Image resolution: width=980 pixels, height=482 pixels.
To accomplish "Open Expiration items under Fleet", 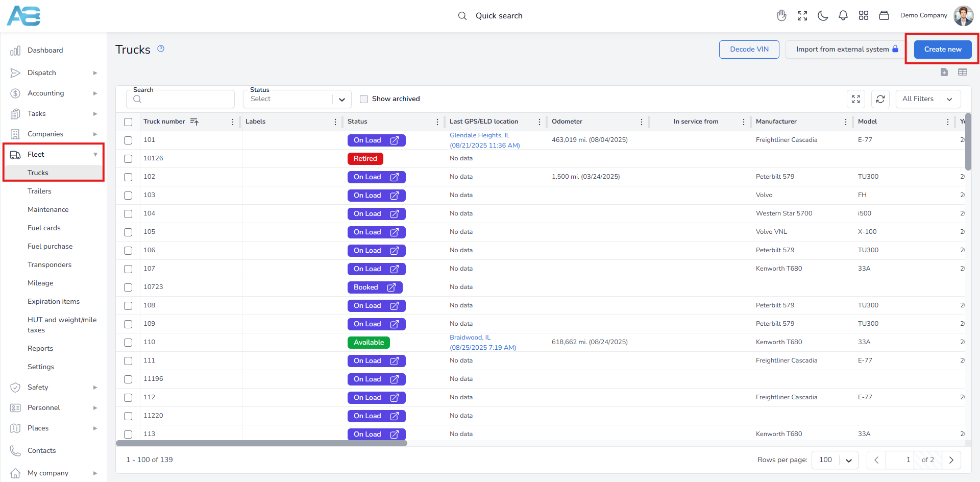I will coord(54,302).
